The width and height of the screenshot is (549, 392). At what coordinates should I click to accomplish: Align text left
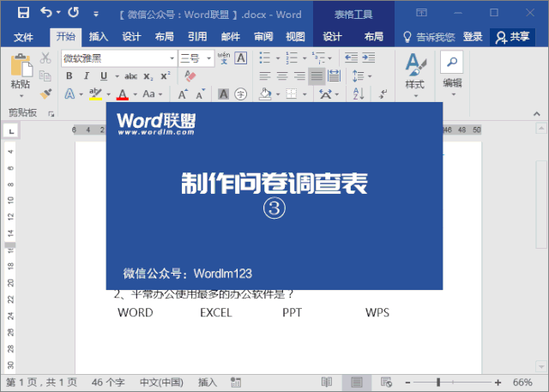(x=265, y=76)
